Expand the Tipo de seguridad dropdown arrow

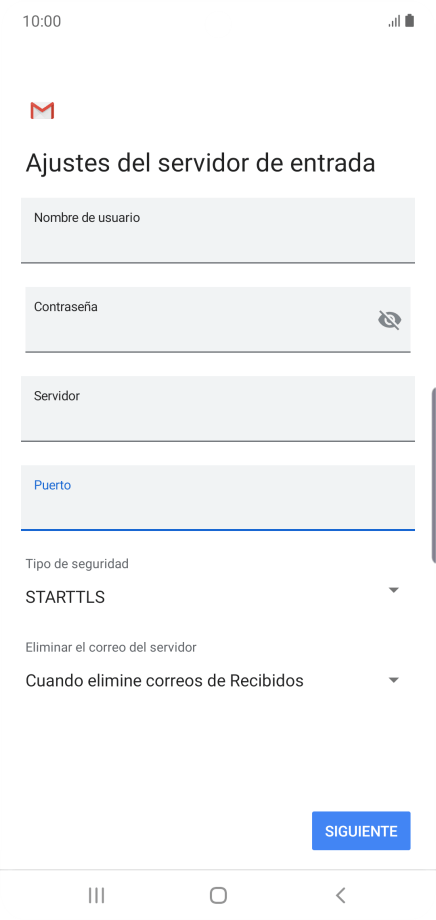(394, 590)
